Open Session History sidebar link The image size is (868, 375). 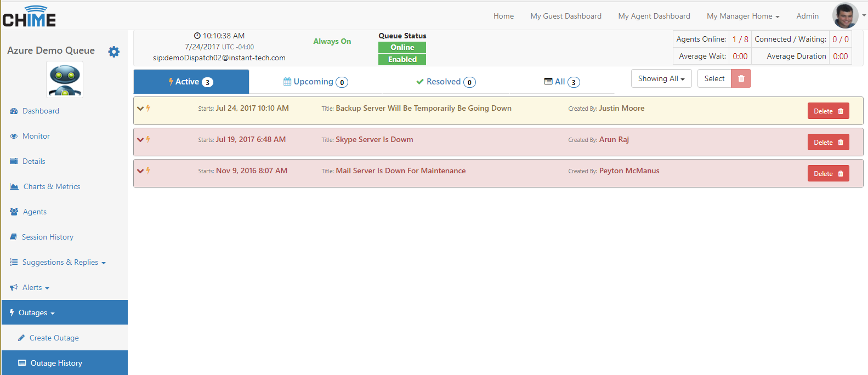pyautogui.click(x=48, y=237)
